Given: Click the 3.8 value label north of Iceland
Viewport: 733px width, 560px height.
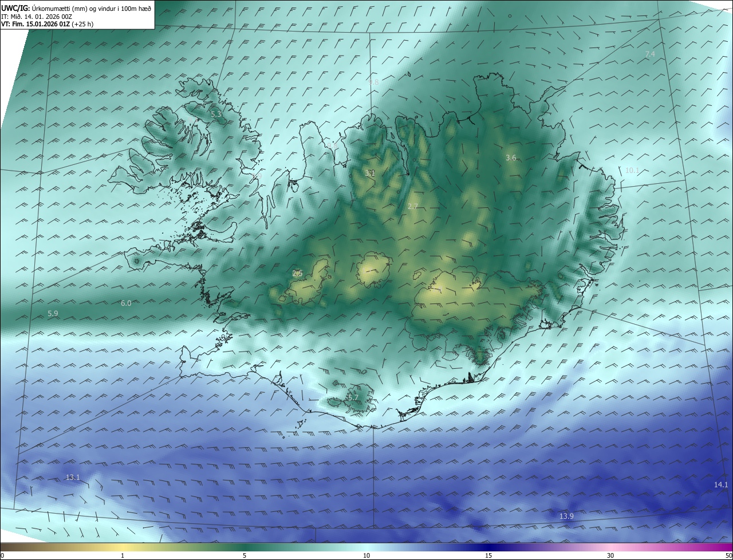Looking at the screenshot, I should pyautogui.click(x=373, y=82).
